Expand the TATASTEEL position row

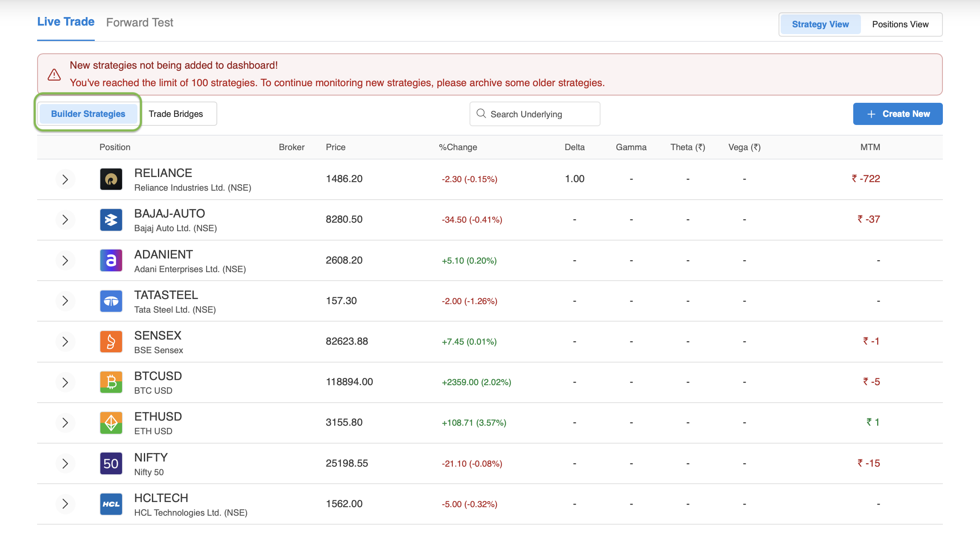point(65,301)
